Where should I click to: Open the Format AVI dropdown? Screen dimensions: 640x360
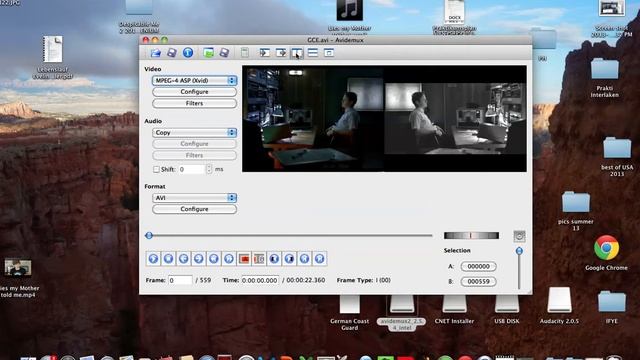(x=194, y=198)
